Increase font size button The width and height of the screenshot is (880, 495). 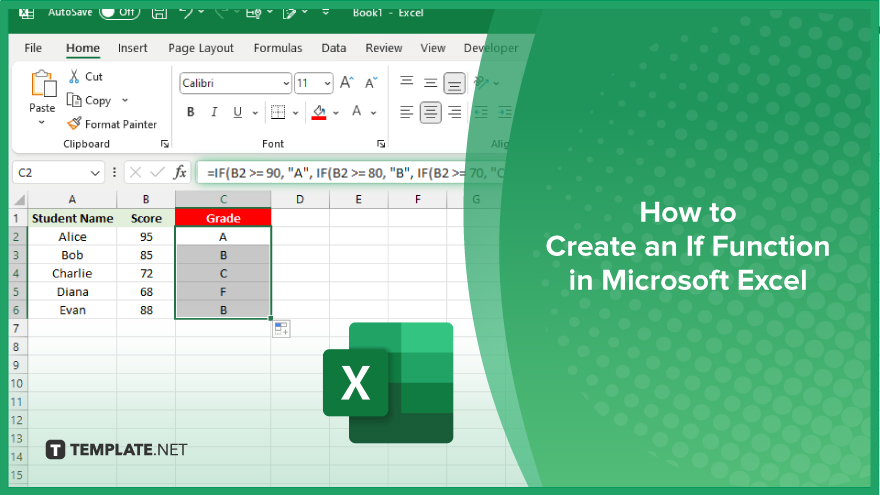tap(347, 83)
